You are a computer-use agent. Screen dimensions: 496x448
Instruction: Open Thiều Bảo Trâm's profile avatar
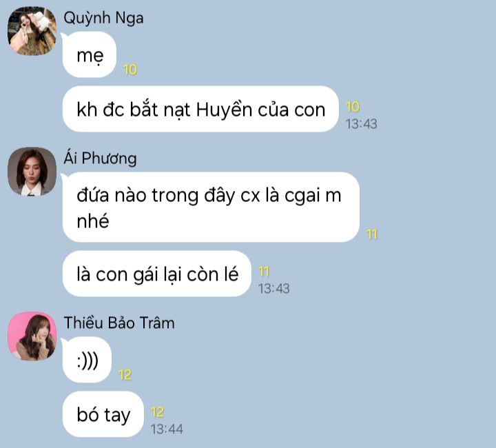[32, 336]
